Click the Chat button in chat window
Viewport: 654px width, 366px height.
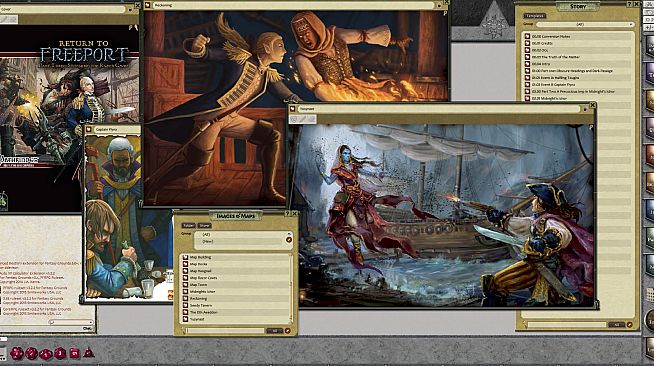coord(87,328)
